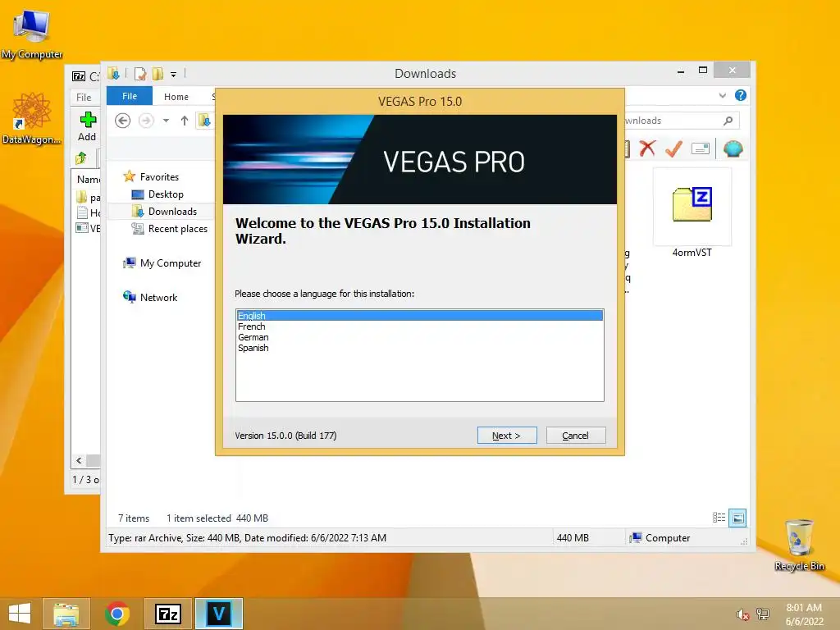The width and height of the screenshot is (840, 630).
Task: Open My Computer desktop icon
Action: 32,34
